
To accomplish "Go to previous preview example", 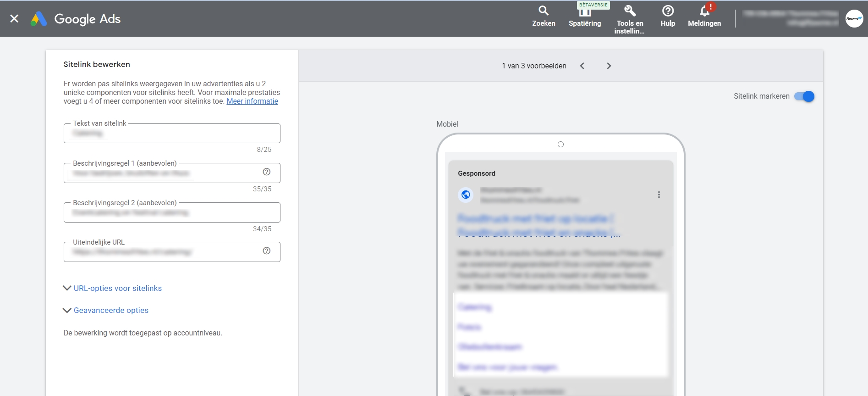I will coord(582,66).
